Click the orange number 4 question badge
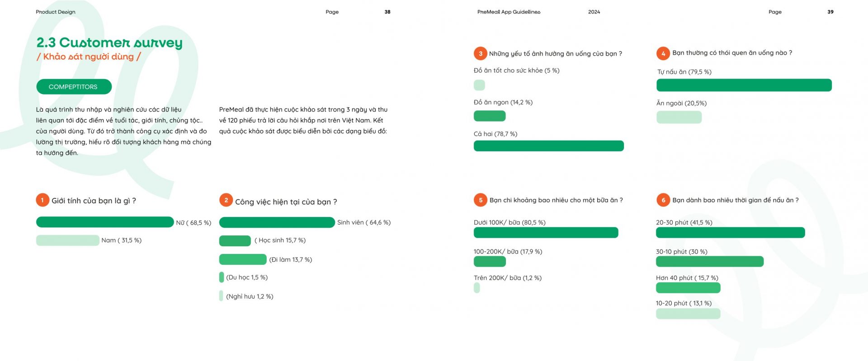The image size is (868, 361). tap(663, 53)
